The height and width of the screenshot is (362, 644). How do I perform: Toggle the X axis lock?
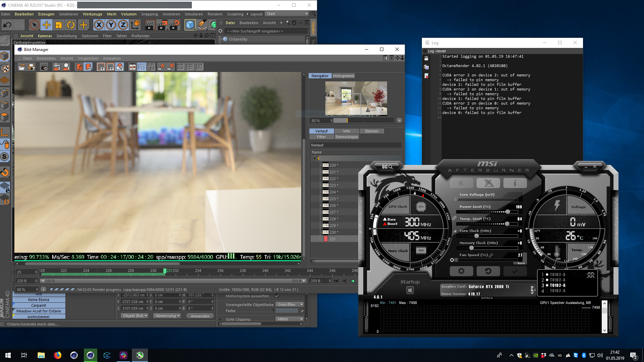pyautogui.click(x=99, y=25)
